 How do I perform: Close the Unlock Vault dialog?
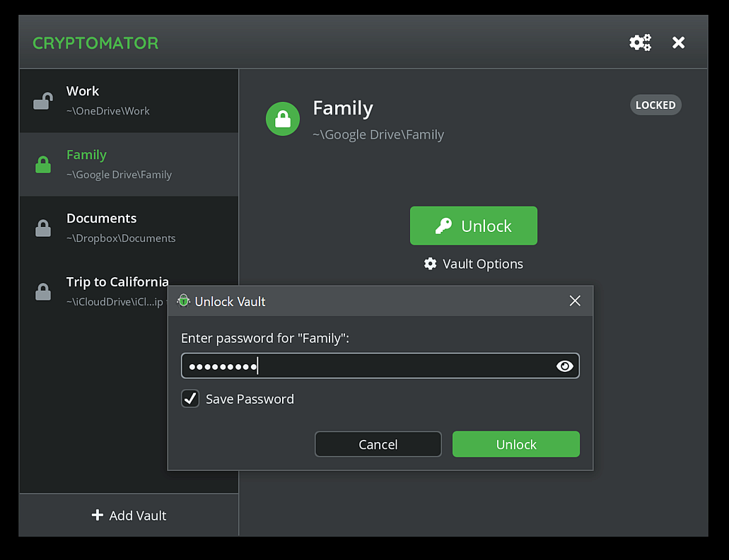[x=575, y=301]
